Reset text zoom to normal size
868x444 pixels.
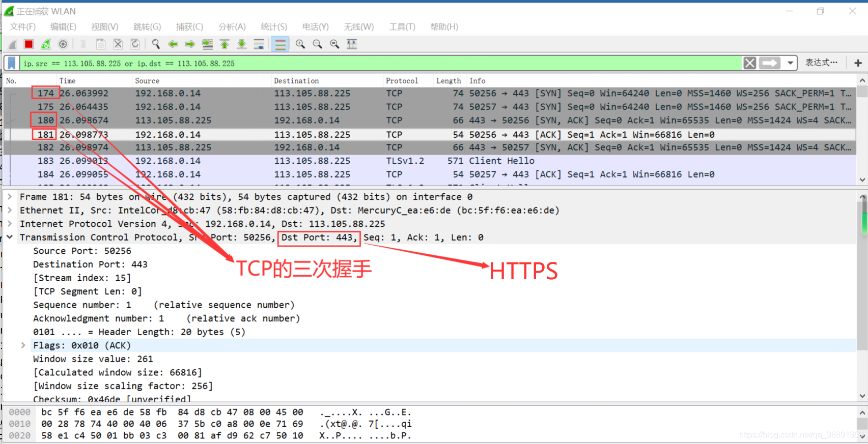[x=334, y=44]
